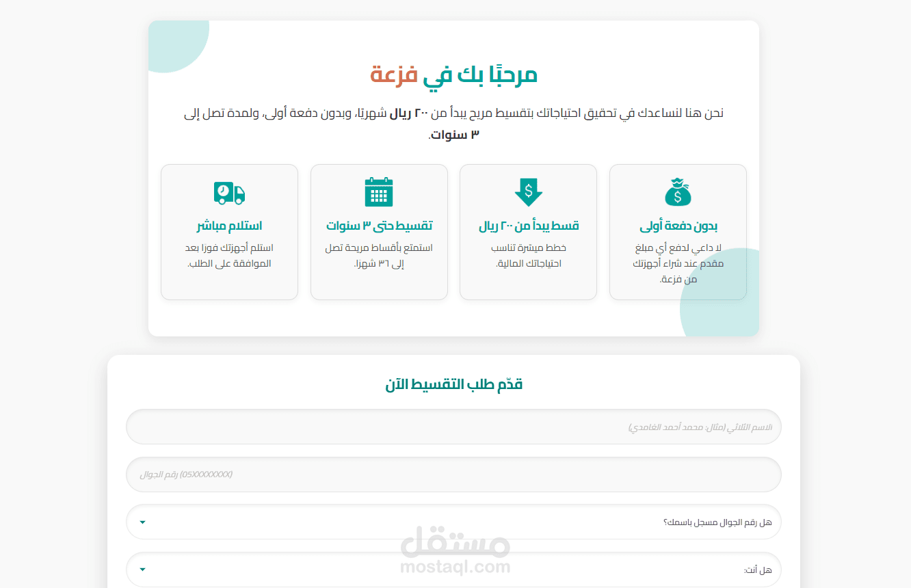Click the 'استلام مباشر' card title
Screen dimensions: 911x588
tap(230, 226)
